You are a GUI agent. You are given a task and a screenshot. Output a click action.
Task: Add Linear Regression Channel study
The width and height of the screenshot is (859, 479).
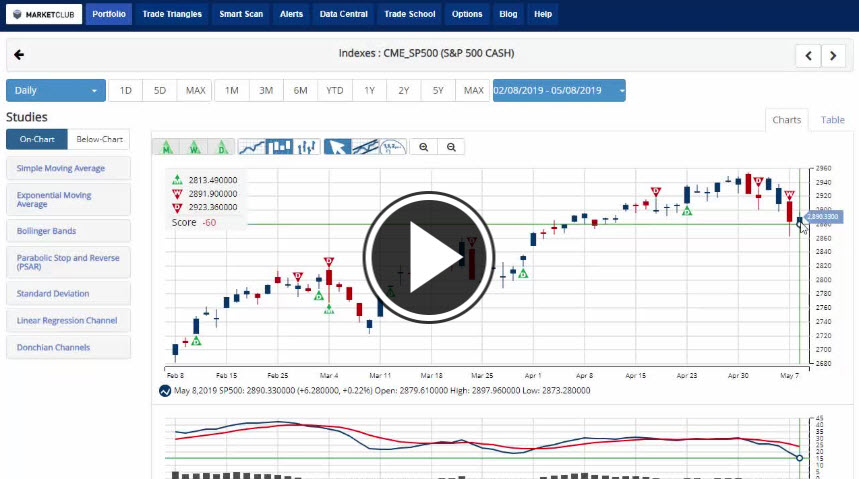(x=68, y=320)
